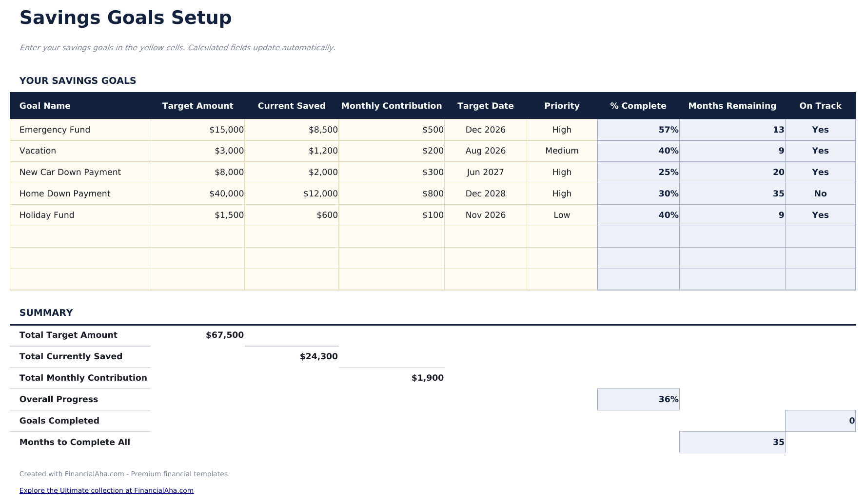
Task: Click the Months Remaining header
Action: click(732, 105)
